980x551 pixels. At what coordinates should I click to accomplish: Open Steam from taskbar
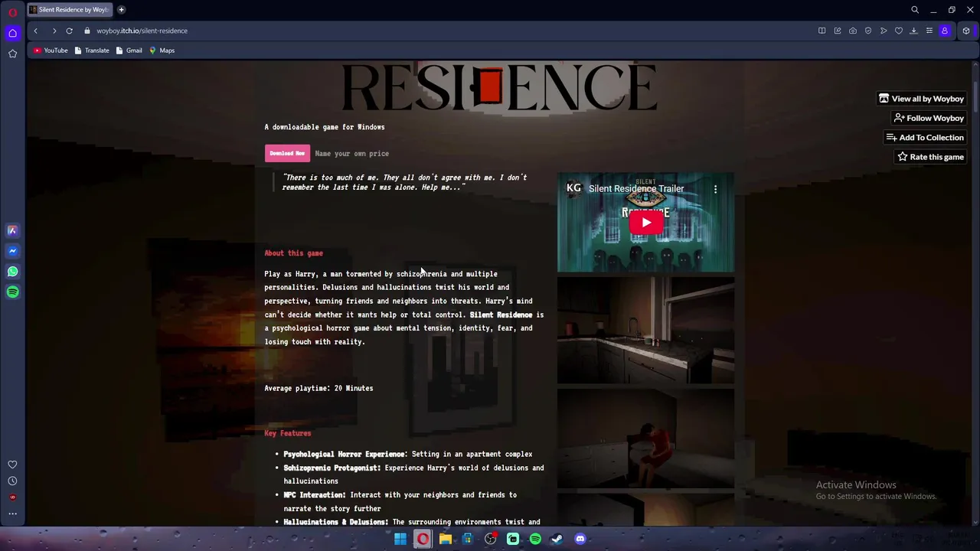(x=557, y=539)
